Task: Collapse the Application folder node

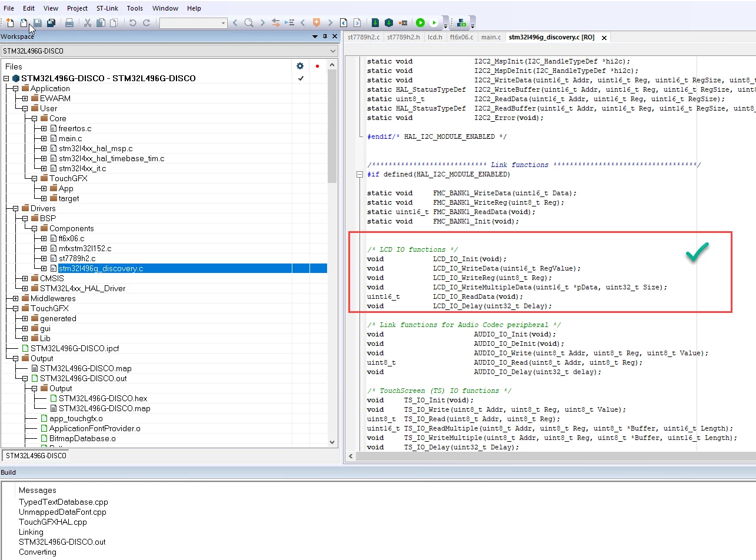Action: pos(16,89)
